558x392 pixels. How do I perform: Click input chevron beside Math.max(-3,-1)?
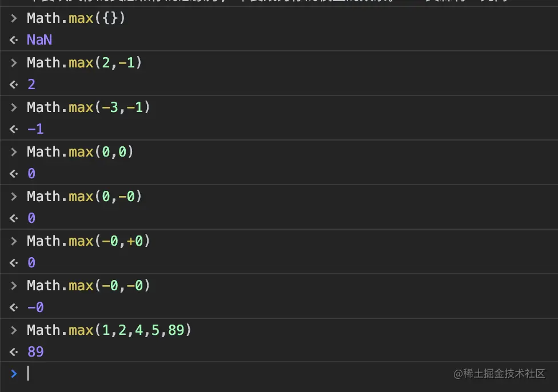[x=14, y=107]
